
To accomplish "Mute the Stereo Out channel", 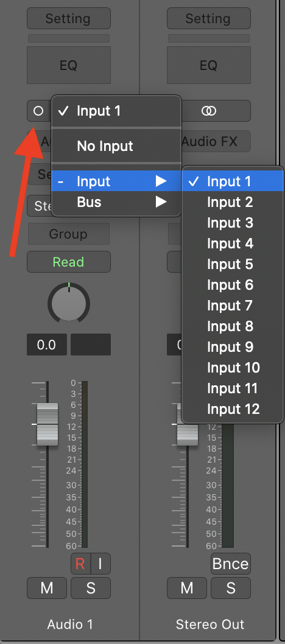I will tap(187, 588).
